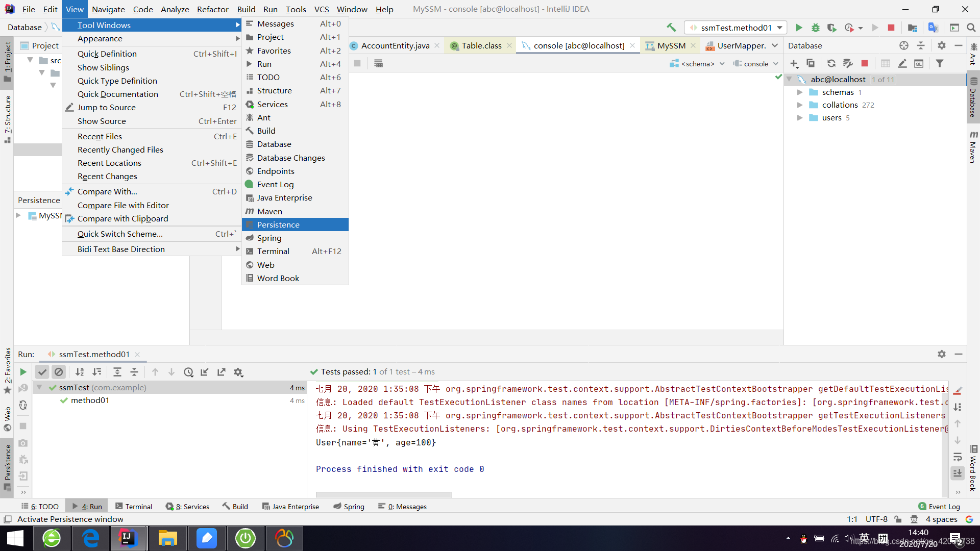Select the method01 test result row
Screen dimensions: 980x551
point(170,400)
